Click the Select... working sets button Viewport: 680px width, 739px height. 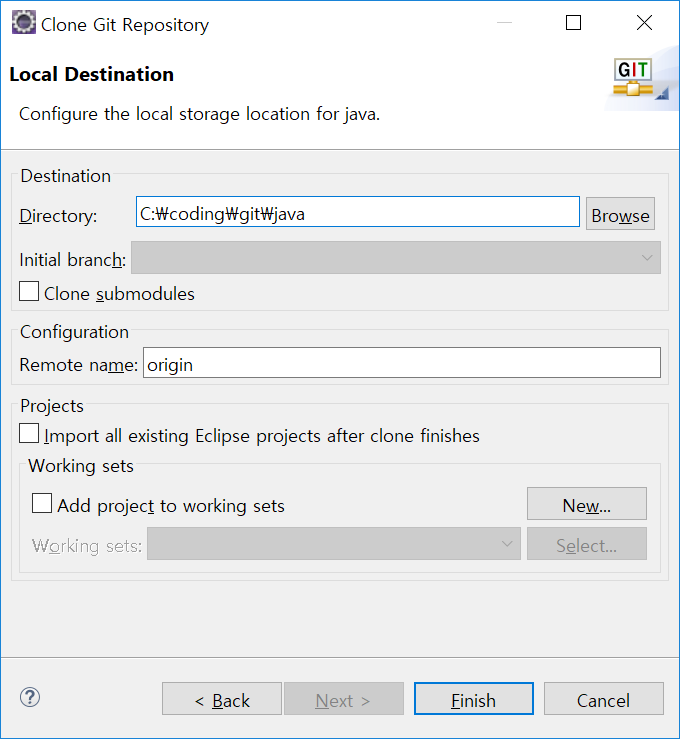(x=586, y=545)
